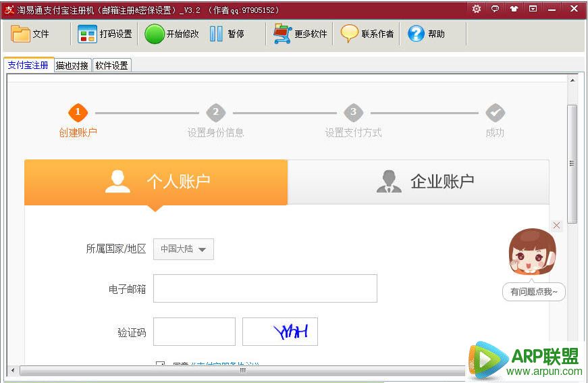The height and width of the screenshot is (383, 588).
Task: Pause with the 暂停 button
Action: tap(227, 34)
